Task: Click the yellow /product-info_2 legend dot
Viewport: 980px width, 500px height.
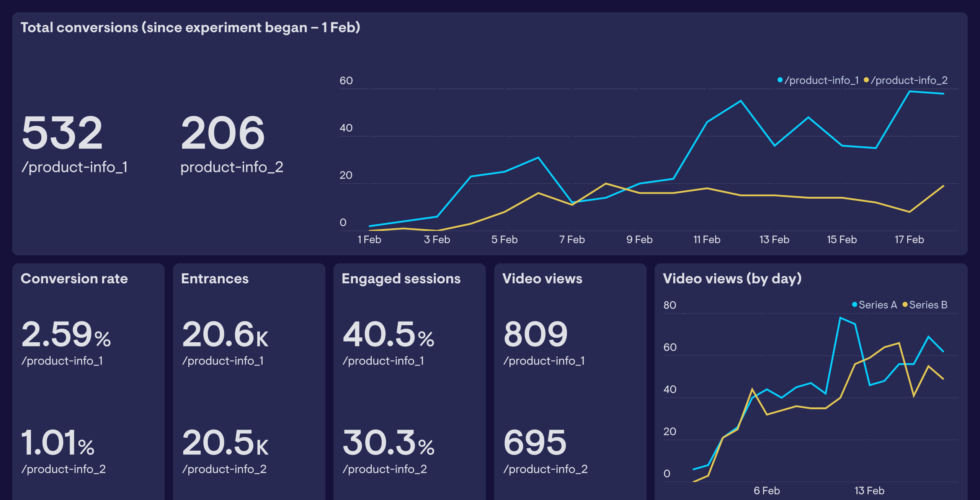Action: (x=866, y=80)
